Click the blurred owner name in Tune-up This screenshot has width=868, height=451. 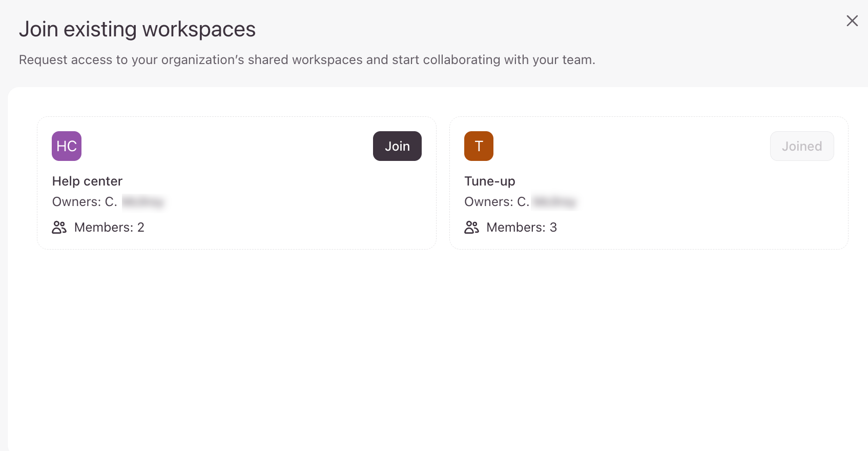(555, 202)
